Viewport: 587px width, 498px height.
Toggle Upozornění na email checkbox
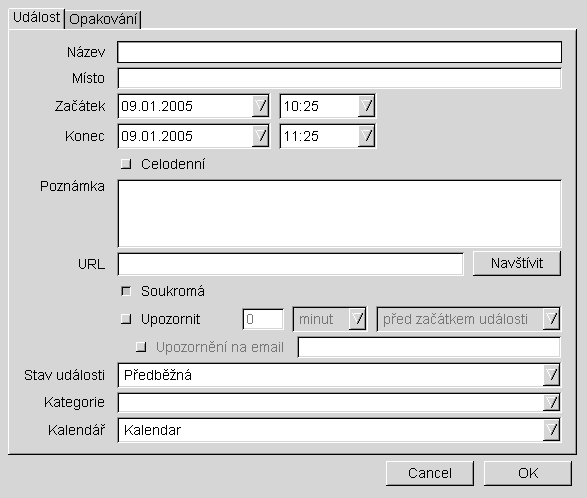click(141, 347)
